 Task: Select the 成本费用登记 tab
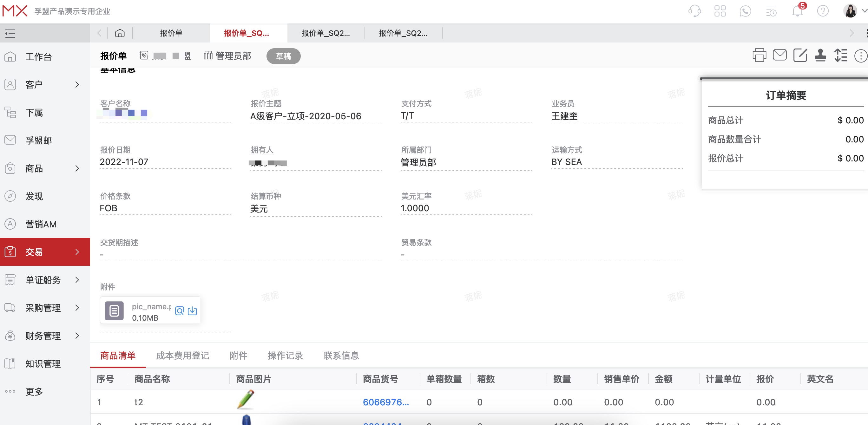click(183, 356)
